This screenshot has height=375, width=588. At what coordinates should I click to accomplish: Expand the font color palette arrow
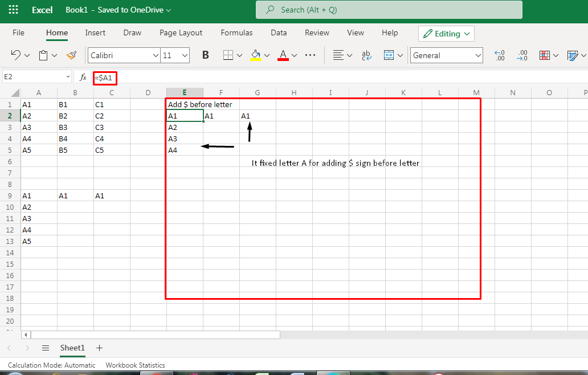(x=295, y=55)
